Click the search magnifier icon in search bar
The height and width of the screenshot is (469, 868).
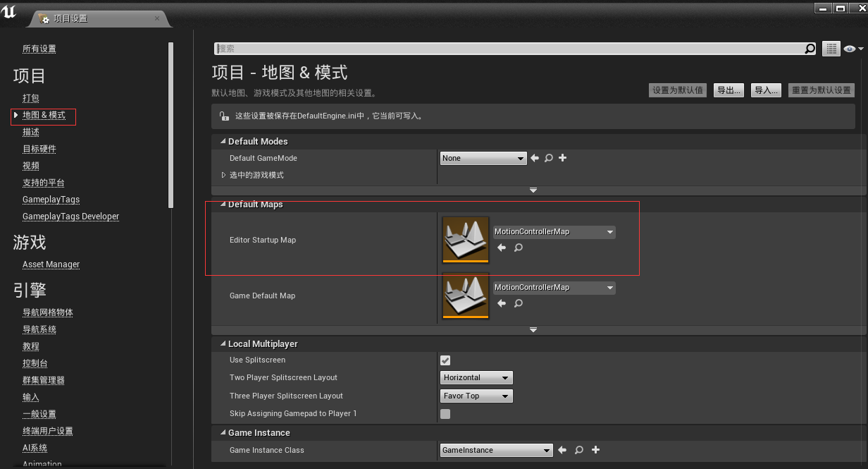point(810,49)
